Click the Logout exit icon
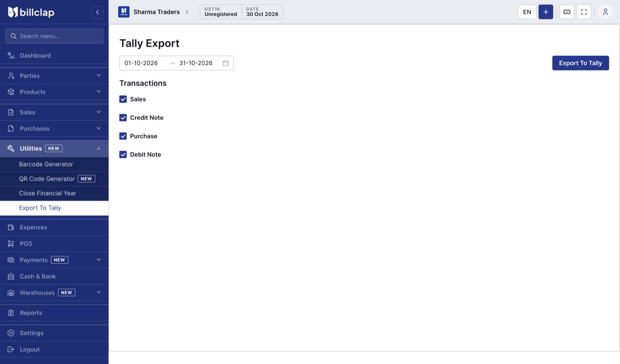 pyautogui.click(x=11, y=349)
